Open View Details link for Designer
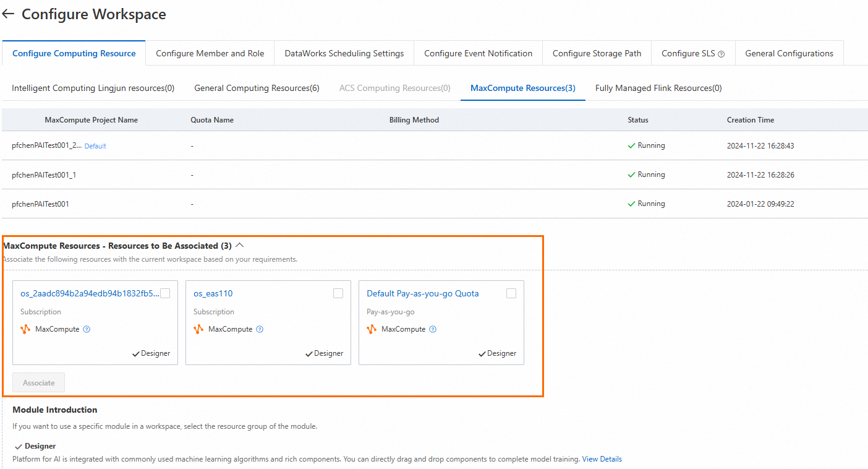The height and width of the screenshot is (469, 868). (602, 459)
